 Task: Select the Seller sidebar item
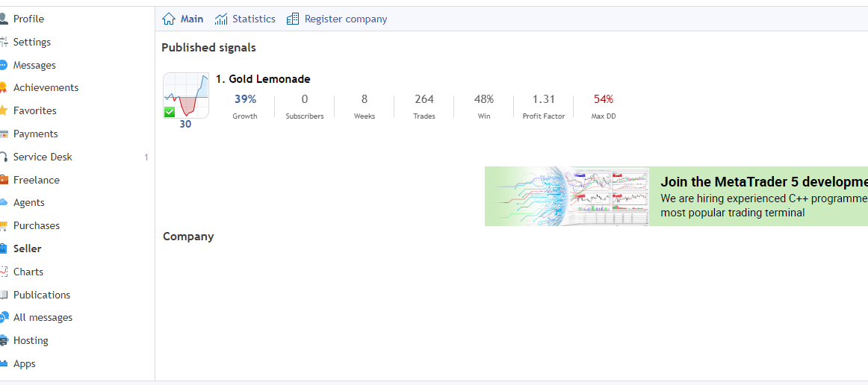(x=27, y=249)
